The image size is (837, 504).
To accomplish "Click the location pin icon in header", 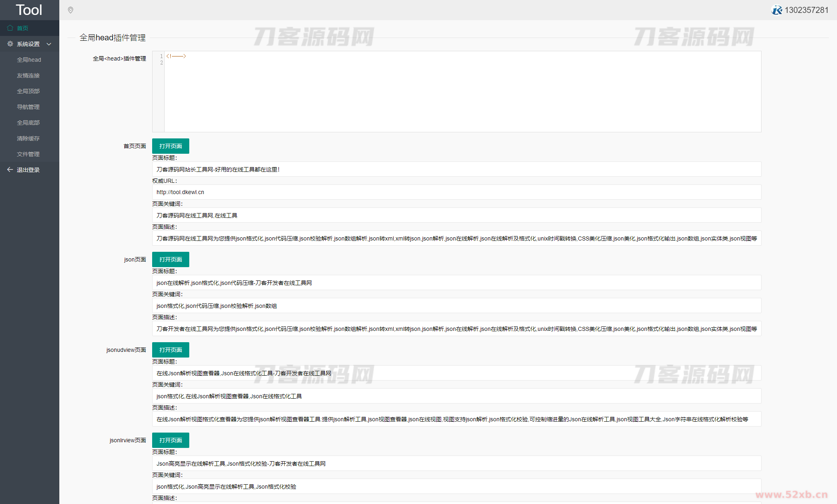I will (x=71, y=10).
